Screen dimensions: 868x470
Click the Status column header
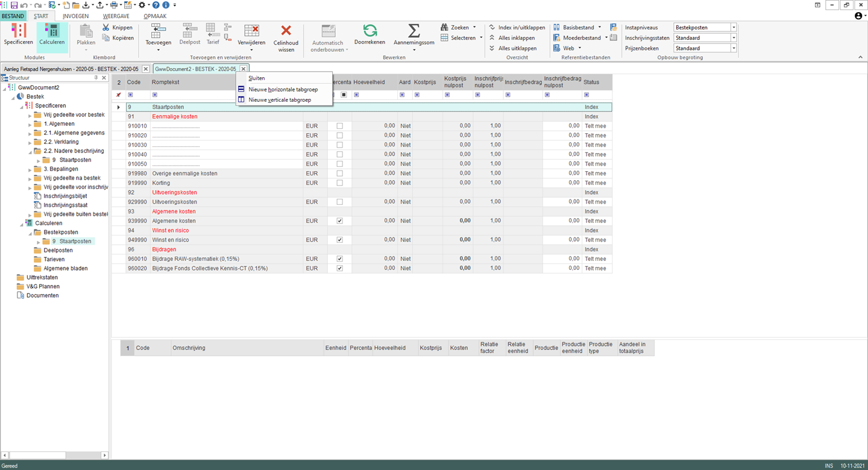coord(597,82)
